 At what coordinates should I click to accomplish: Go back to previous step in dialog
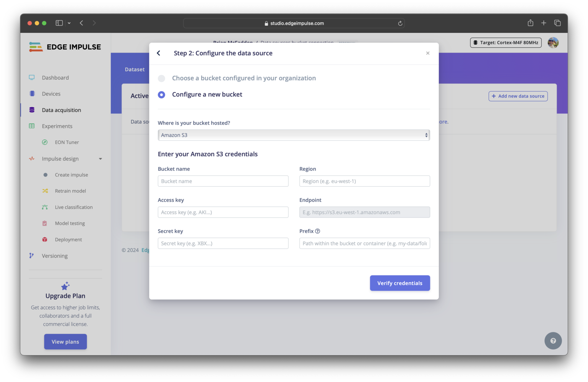click(159, 53)
